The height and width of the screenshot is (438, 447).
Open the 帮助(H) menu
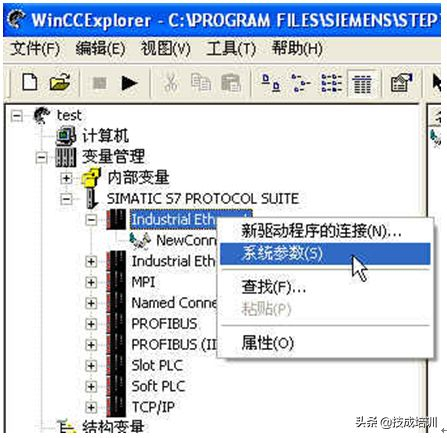click(x=297, y=49)
